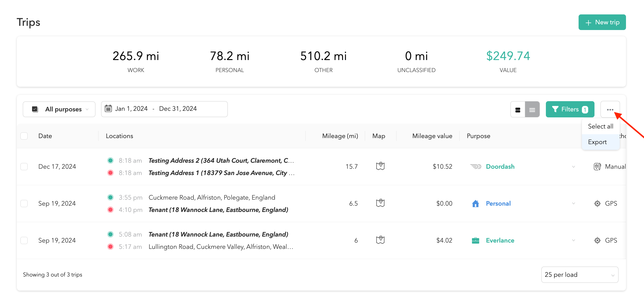Click the Everlance purpose label
644x308 pixels.
point(500,240)
